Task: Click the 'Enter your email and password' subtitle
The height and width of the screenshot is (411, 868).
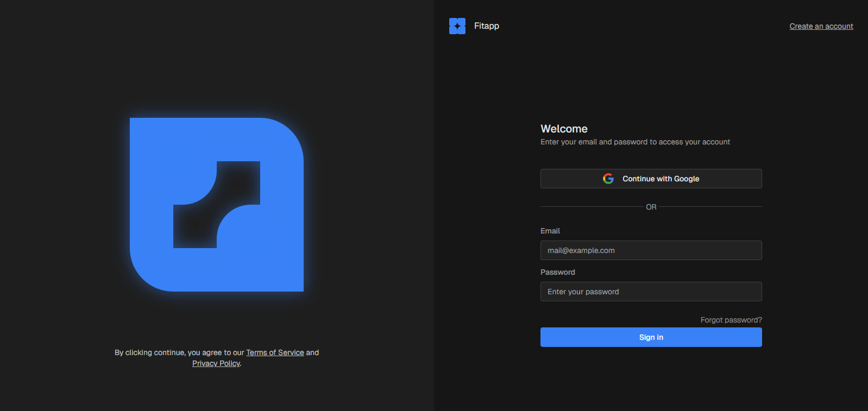Action: pos(635,142)
